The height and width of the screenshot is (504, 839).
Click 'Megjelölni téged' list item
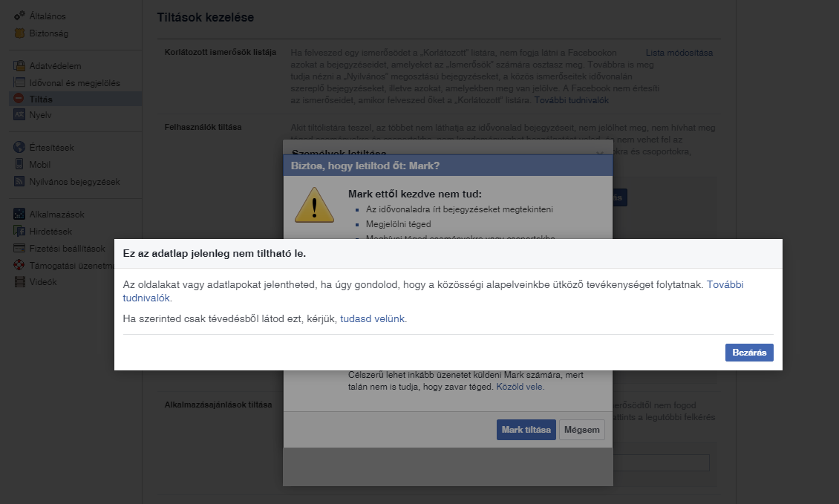pos(398,224)
